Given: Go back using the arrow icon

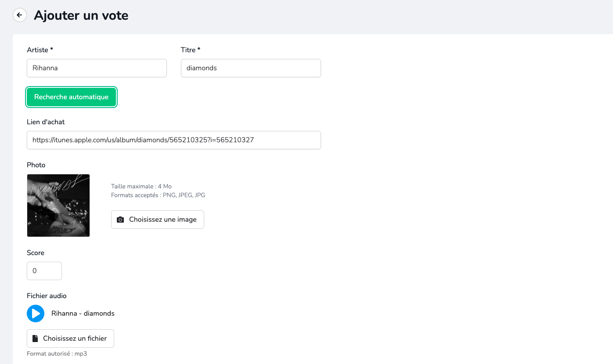Looking at the screenshot, I should (19, 15).
